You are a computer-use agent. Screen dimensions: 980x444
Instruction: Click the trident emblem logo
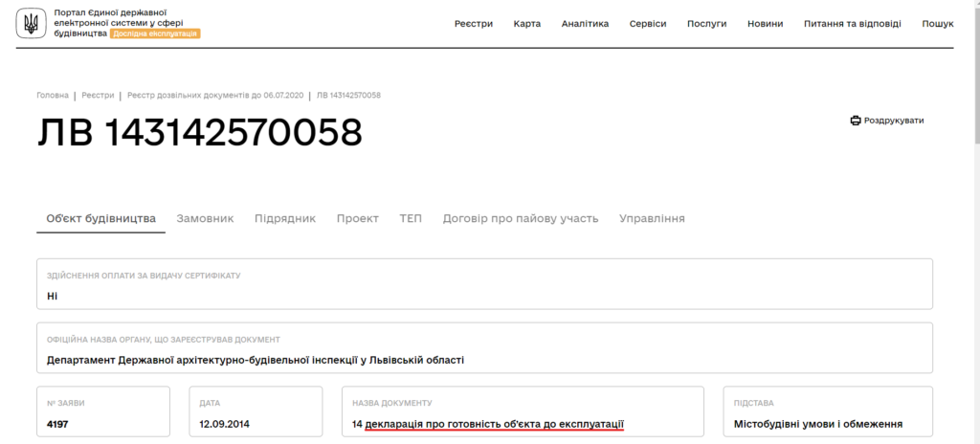coord(31,24)
